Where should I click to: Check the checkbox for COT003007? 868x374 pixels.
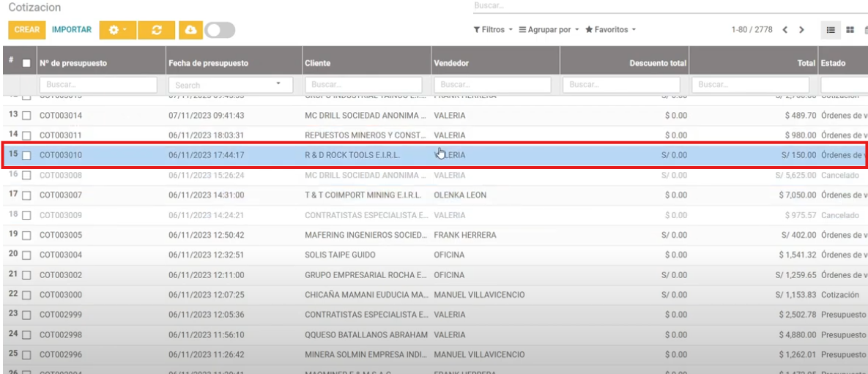pos(26,196)
